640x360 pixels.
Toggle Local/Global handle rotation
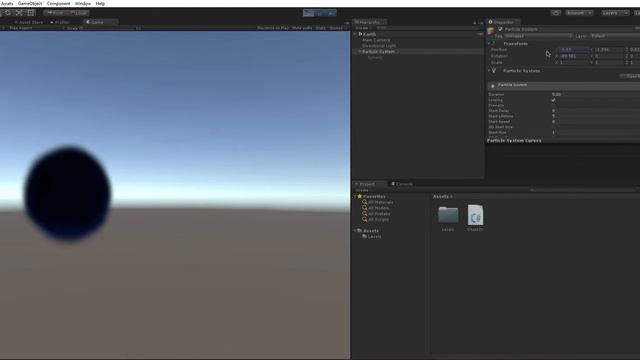(x=78, y=13)
